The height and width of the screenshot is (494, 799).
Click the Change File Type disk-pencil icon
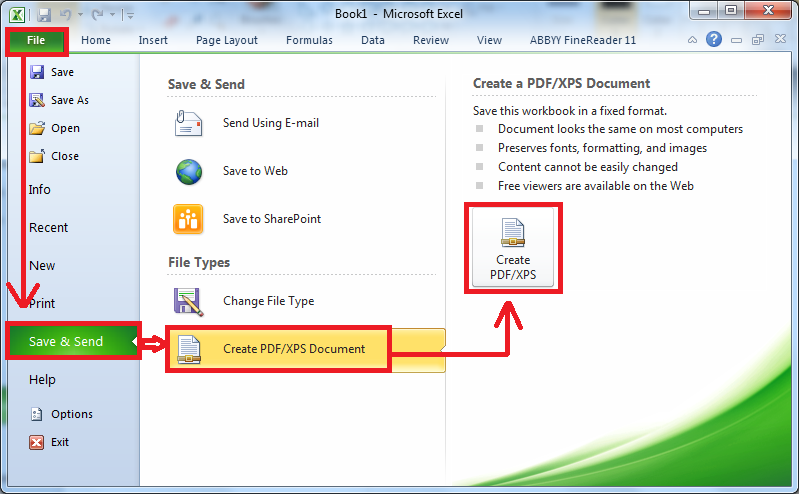[x=189, y=302]
